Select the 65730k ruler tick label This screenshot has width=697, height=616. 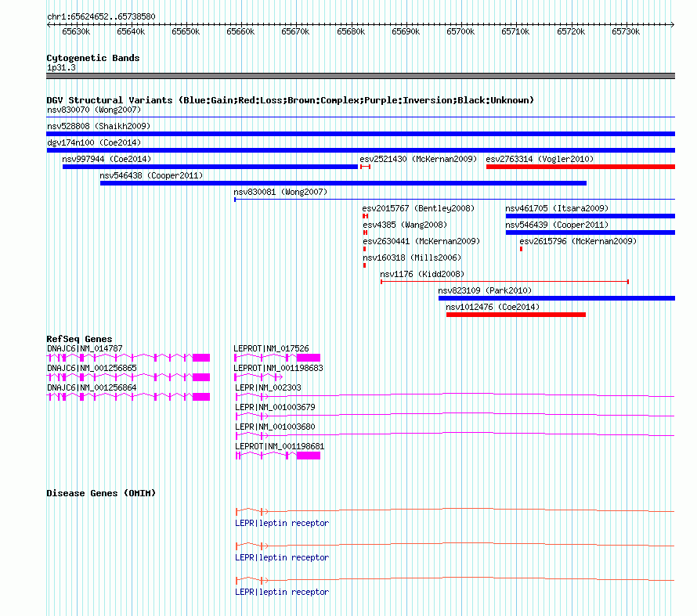626,31
